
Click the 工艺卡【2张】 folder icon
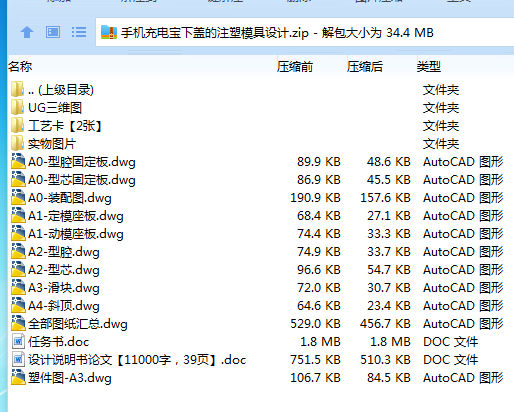coord(17,125)
